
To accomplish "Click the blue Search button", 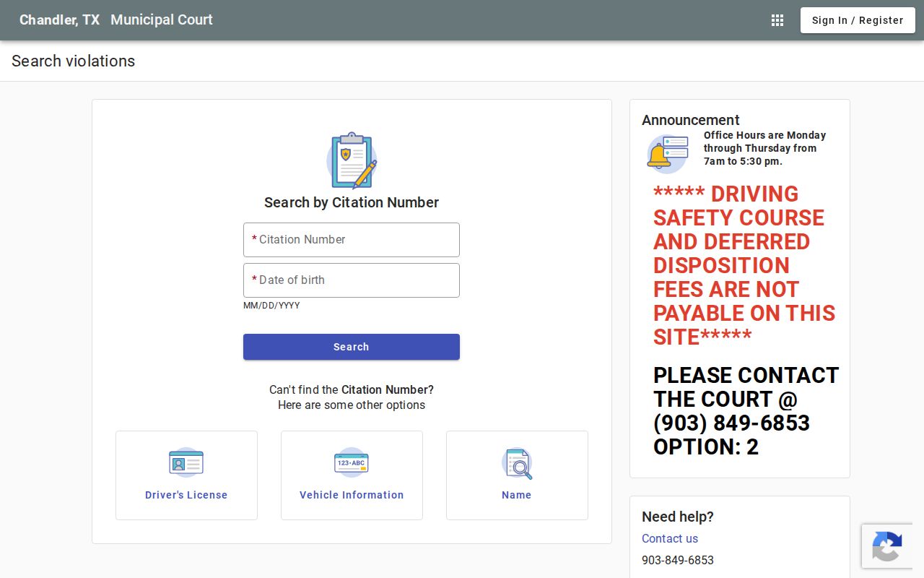I will coord(352,347).
